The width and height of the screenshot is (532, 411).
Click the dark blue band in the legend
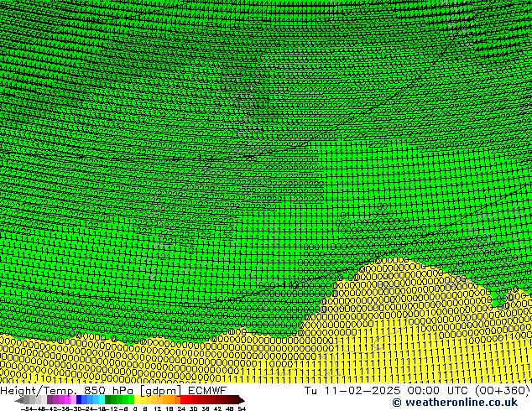pos(79,399)
